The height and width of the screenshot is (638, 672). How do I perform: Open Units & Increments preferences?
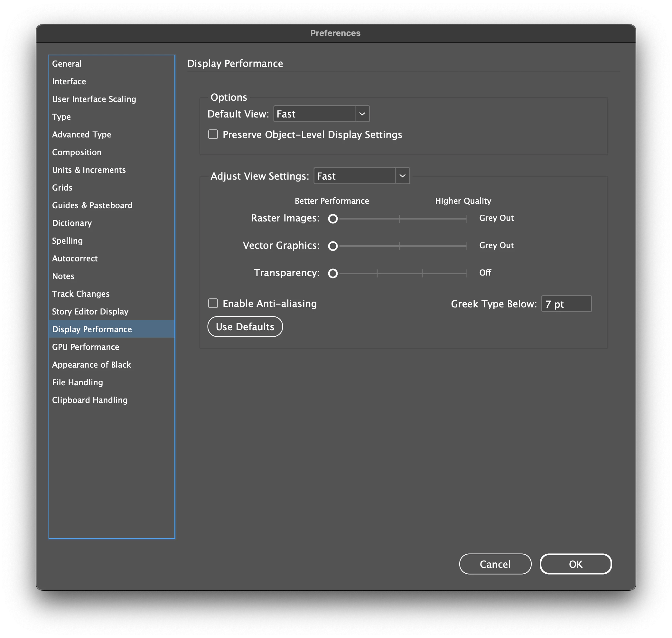89,170
